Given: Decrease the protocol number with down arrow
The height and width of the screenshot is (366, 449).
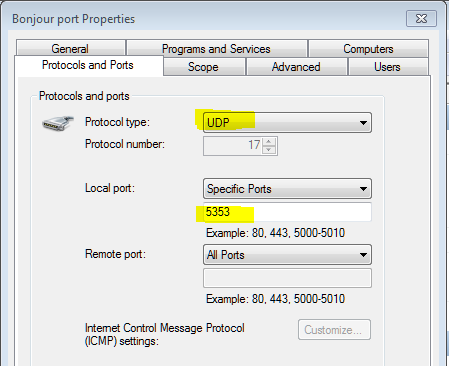Looking at the screenshot, I should coord(269,150).
